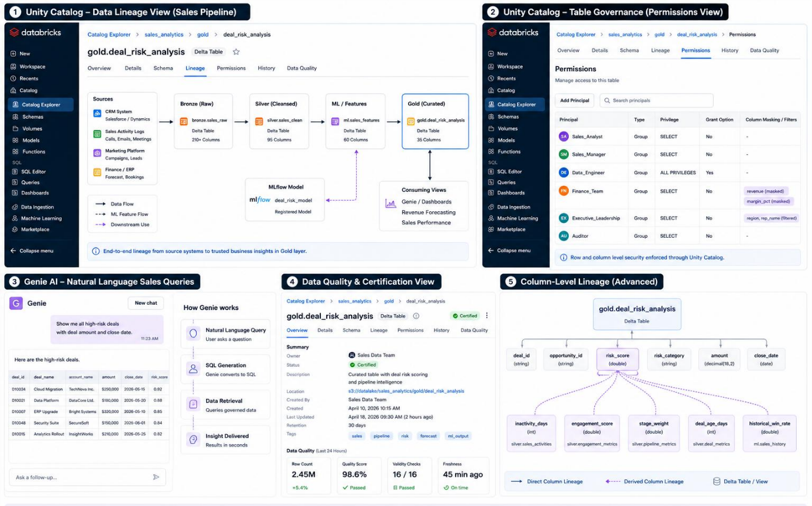
Task: Collapse menu in the Permissions View sidebar
Action: click(510, 251)
